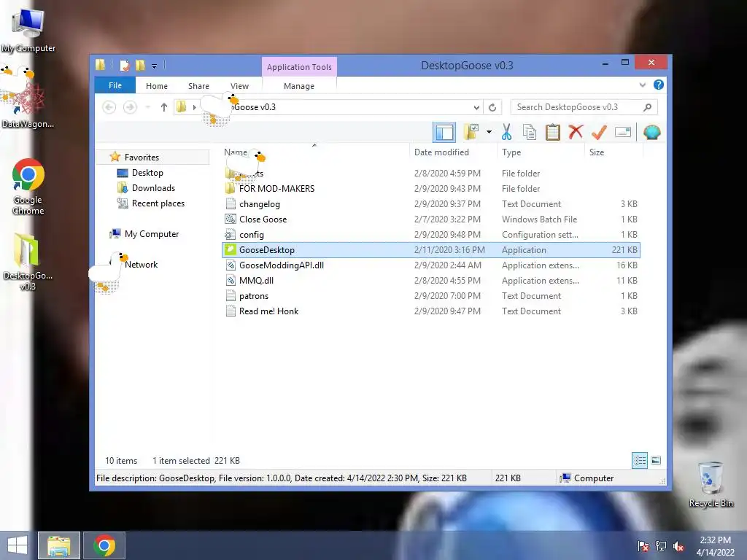This screenshot has height=560, width=747.
Task: Click the search magnifier icon
Action: [647, 107]
